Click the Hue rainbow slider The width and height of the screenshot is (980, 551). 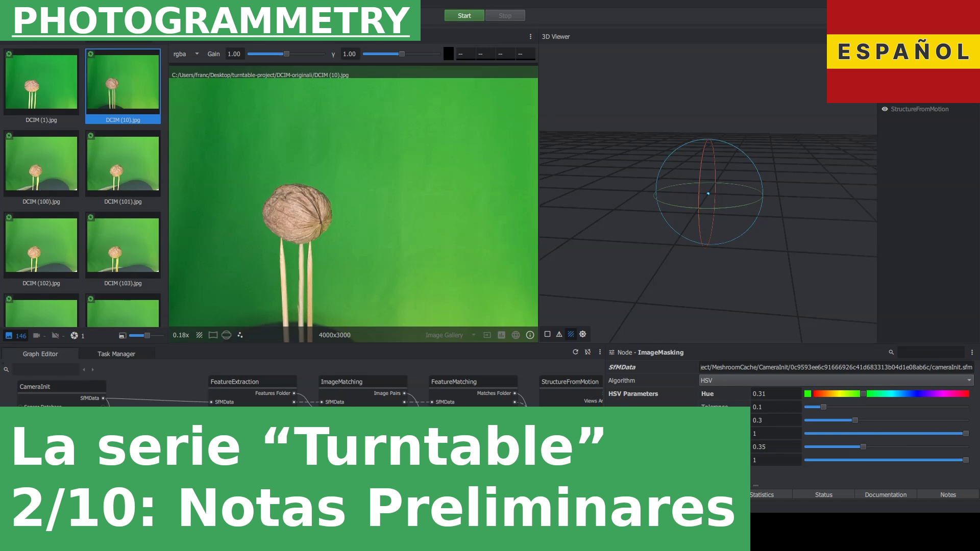891,394
